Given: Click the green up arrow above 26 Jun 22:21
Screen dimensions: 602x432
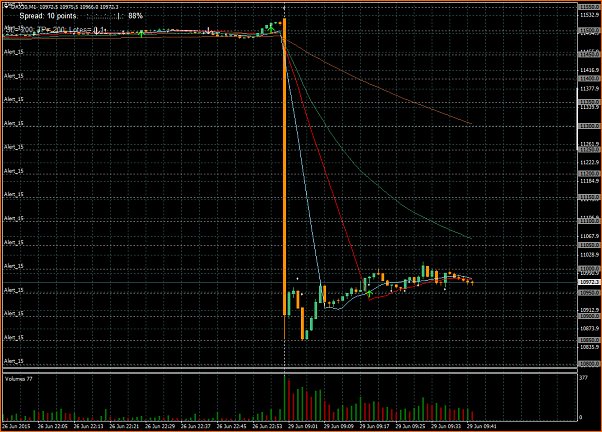Looking at the screenshot, I should click(x=141, y=34).
